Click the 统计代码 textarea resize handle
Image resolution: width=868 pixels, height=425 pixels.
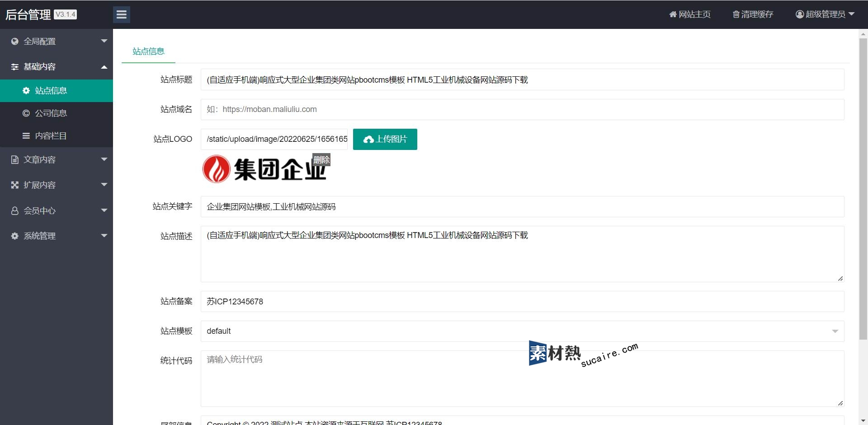840,402
